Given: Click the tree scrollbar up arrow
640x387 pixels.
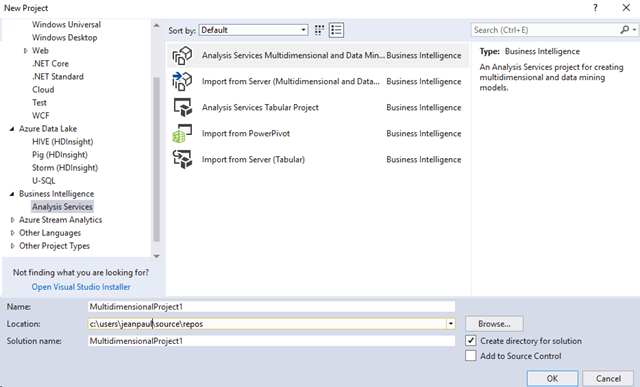Looking at the screenshot, I should click(x=156, y=25).
